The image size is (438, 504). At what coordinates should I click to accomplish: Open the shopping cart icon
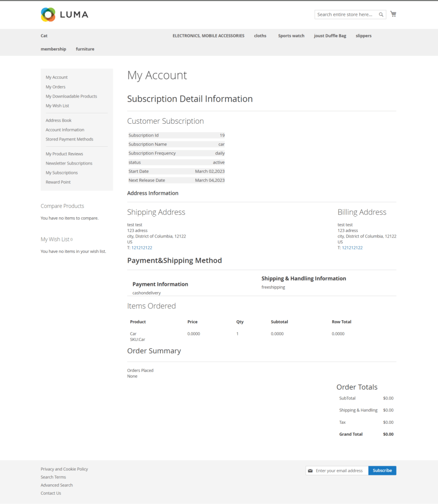[393, 14]
